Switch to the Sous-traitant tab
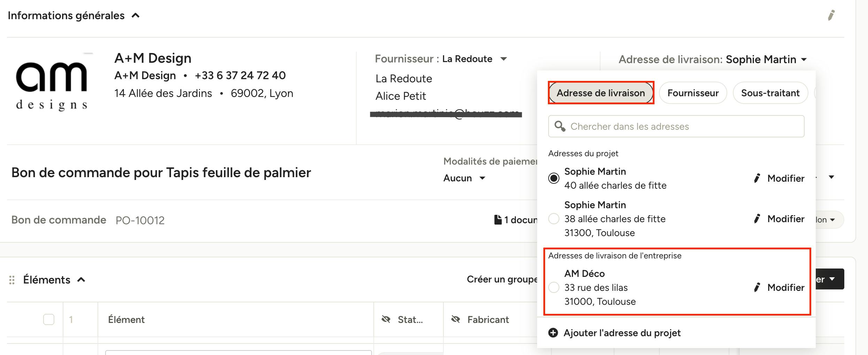 tap(770, 93)
